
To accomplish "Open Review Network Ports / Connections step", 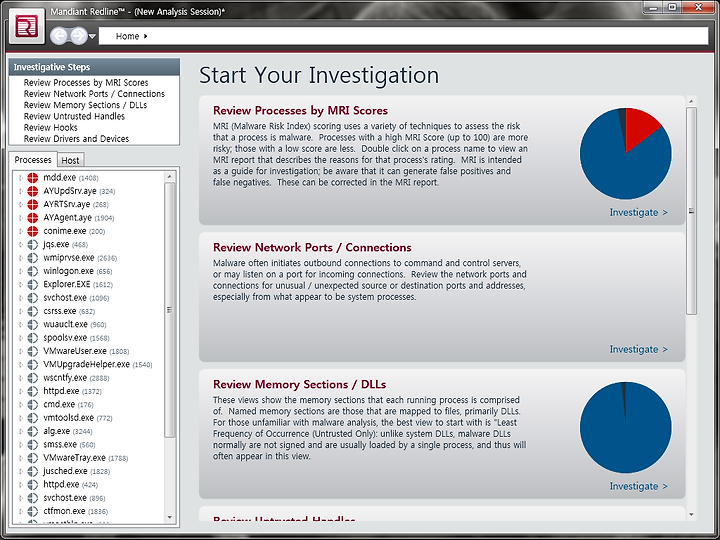I will click(x=94, y=94).
